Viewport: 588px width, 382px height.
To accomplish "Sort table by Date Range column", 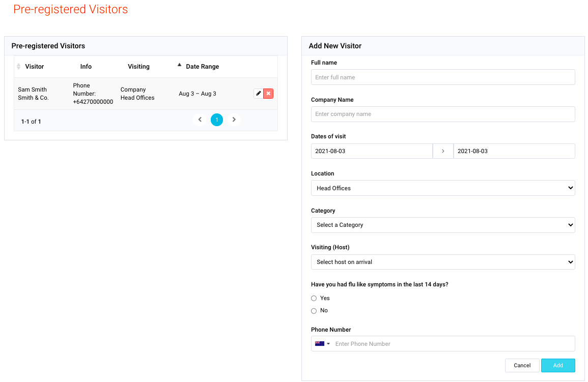I will coord(199,66).
